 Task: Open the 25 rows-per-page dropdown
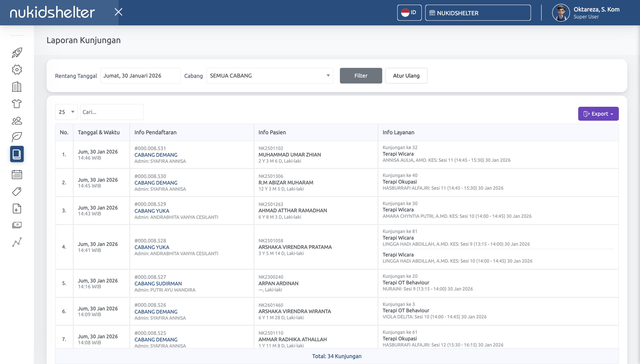pos(66,112)
